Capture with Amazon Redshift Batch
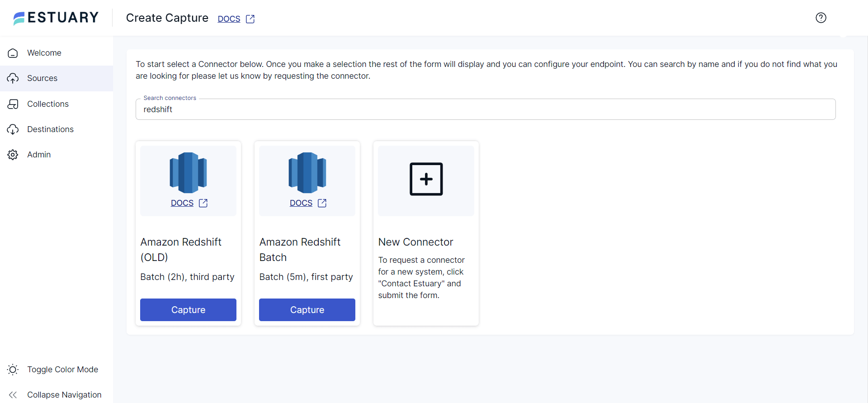 307,310
